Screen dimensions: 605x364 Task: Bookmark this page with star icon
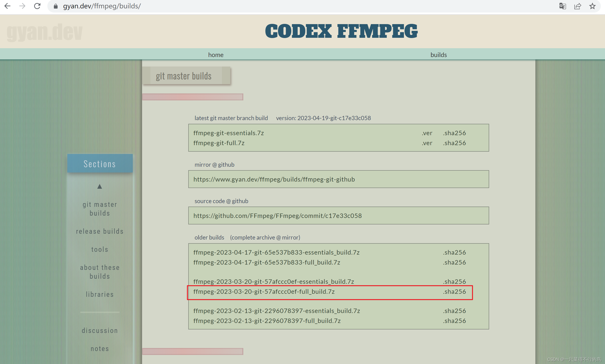coord(592,6)
